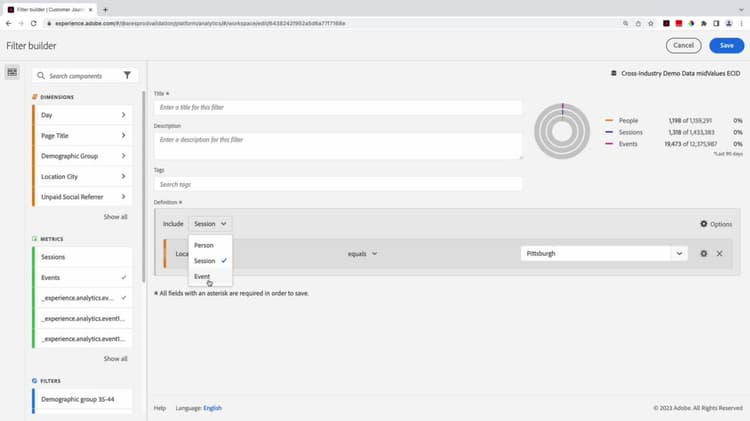
Task: Expand Location City dimension chevron
Action: 123,177
